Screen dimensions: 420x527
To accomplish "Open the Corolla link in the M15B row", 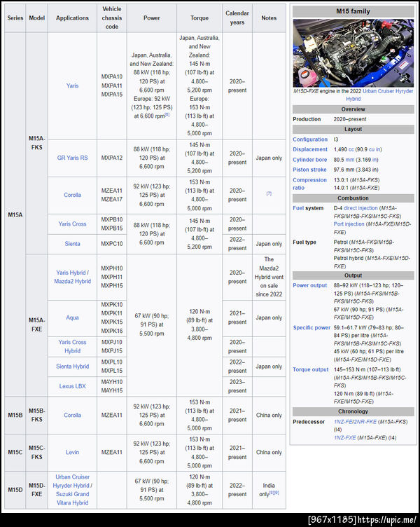I will pyautogui.click(x=72, y=415).
